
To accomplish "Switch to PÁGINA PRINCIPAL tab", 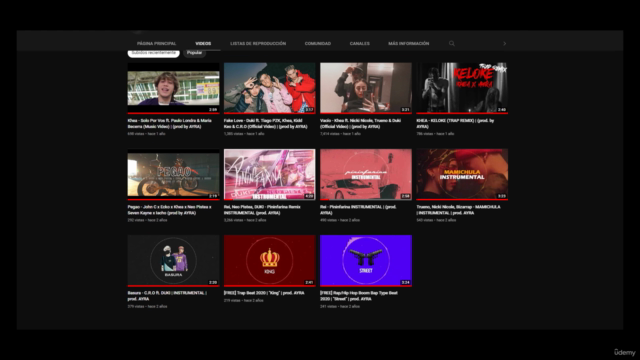I will (x=156, y=43).
